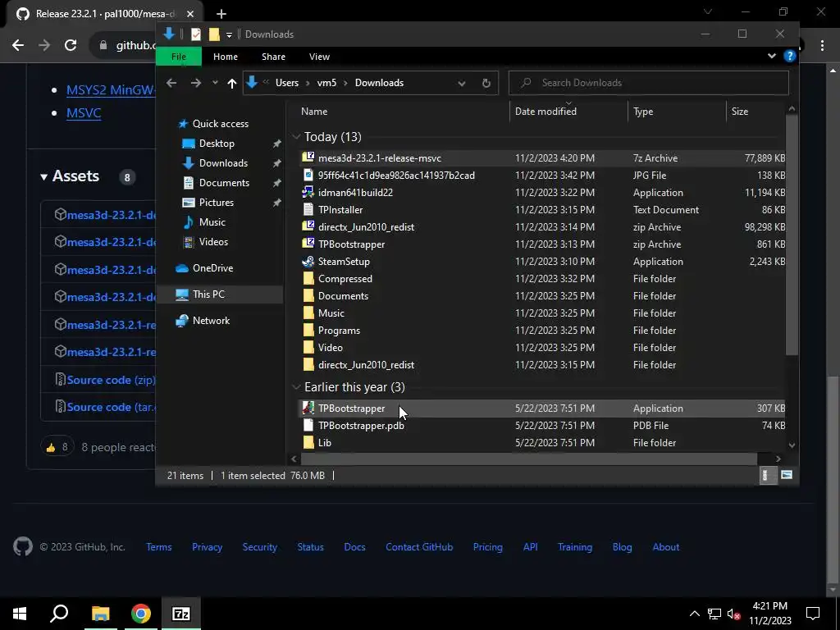Sort by Name column header
The height and width of the screenshot is (630, 840).
click(314, 112)
